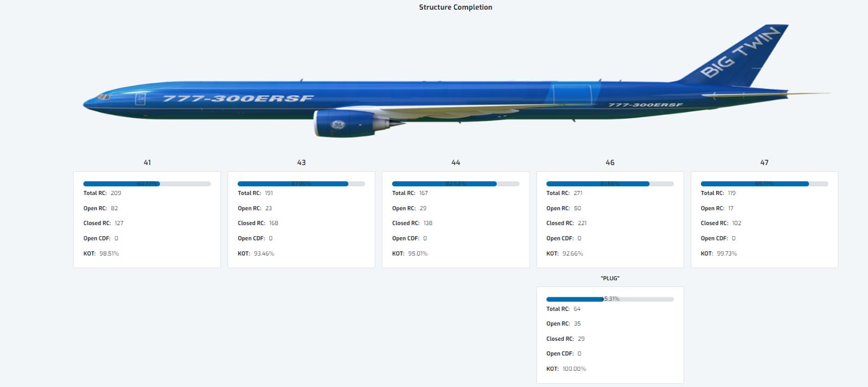This screenshot has width=868, height=387.
Task: Click Open CDF 0 in section 43
Action: pos(256,238)
